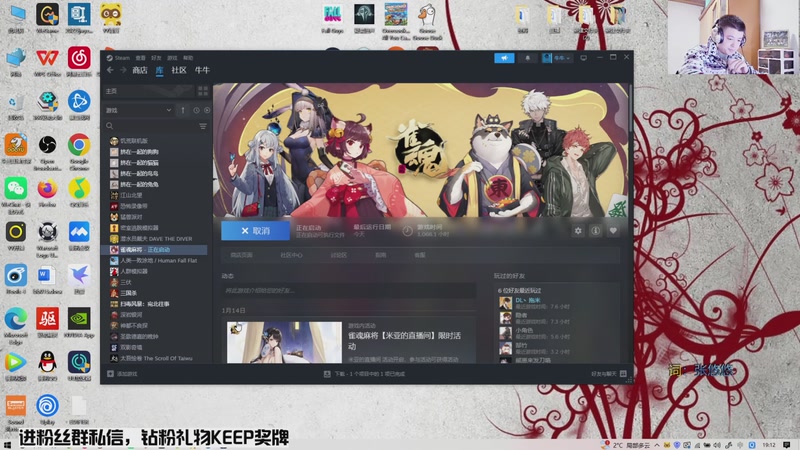The width and height of the screenshot is (800, 450).
Task: Open the 社区中心 community hub link
Action: [291, 255]
